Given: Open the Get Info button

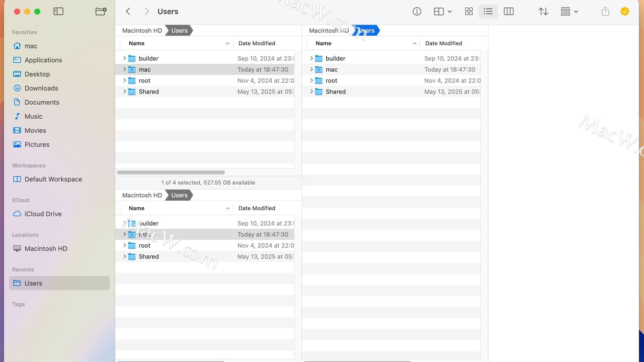Looking at the screenshot, I should point(417,11).
